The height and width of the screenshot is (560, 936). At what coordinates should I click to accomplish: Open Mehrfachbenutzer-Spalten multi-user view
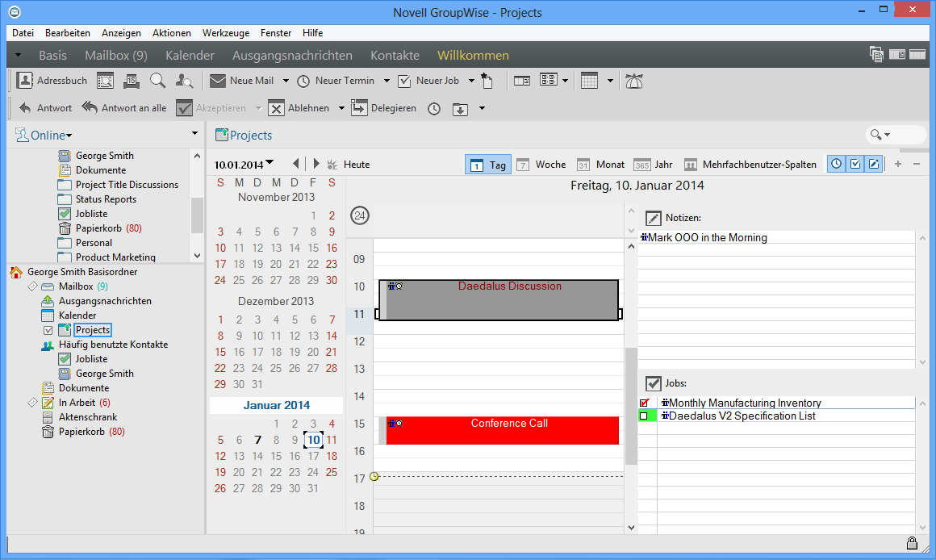click(x=750, y=165)
